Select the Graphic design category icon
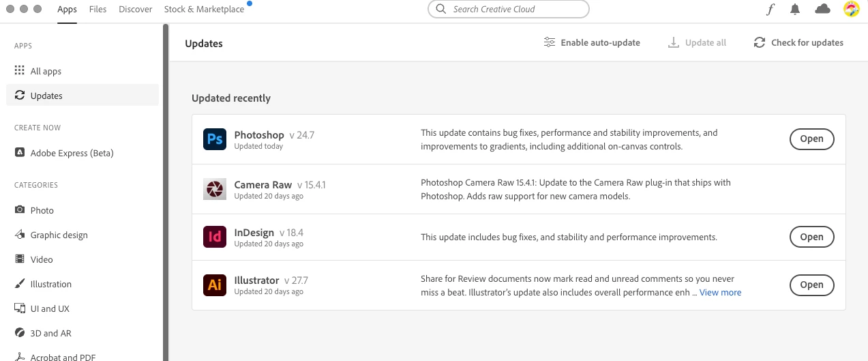868x361 pixels. pos(20,235)
